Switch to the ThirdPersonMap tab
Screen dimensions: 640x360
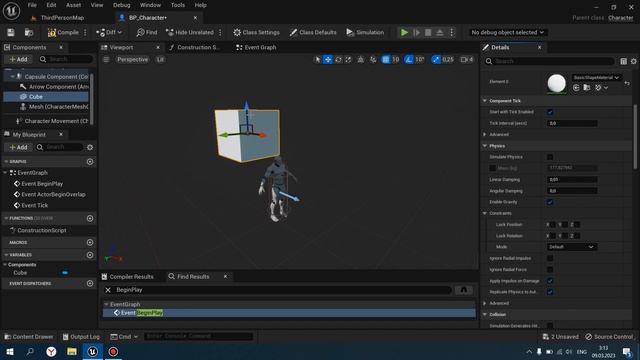62,18
